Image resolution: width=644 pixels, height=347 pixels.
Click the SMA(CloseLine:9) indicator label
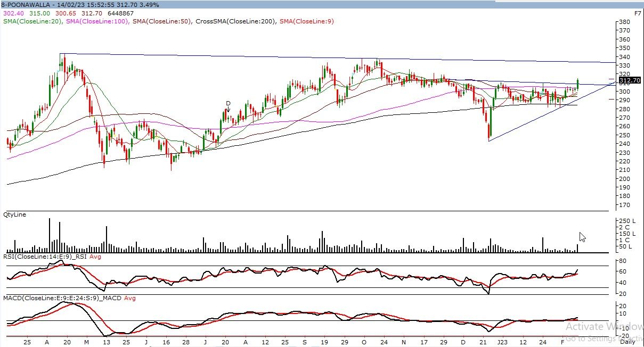coord(307,21)
